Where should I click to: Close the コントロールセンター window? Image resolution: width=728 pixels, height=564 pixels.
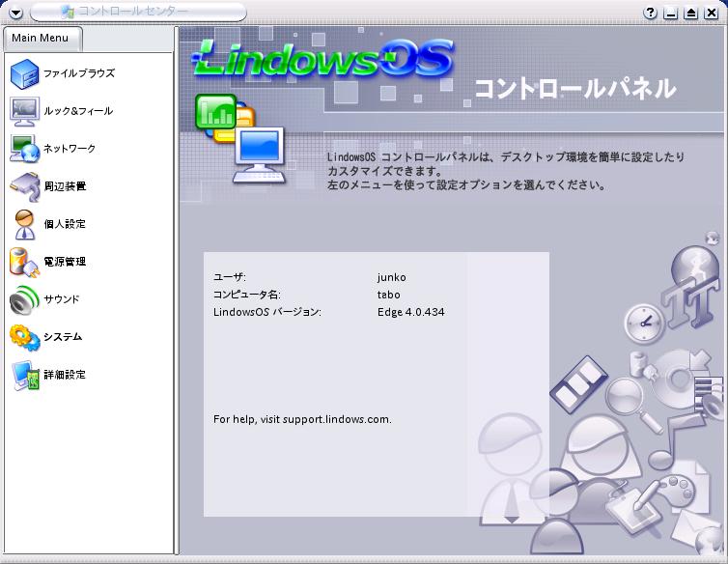[x=712, y=13]
